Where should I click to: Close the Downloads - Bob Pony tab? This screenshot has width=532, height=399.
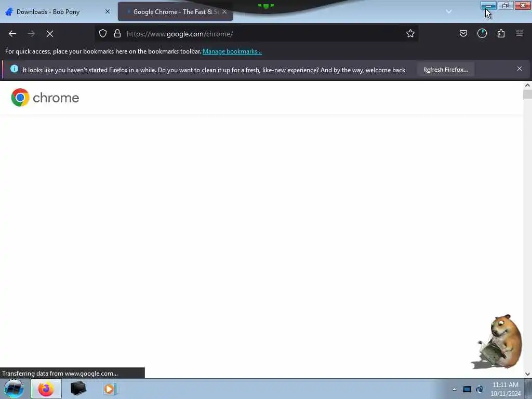tap(108, 11)
